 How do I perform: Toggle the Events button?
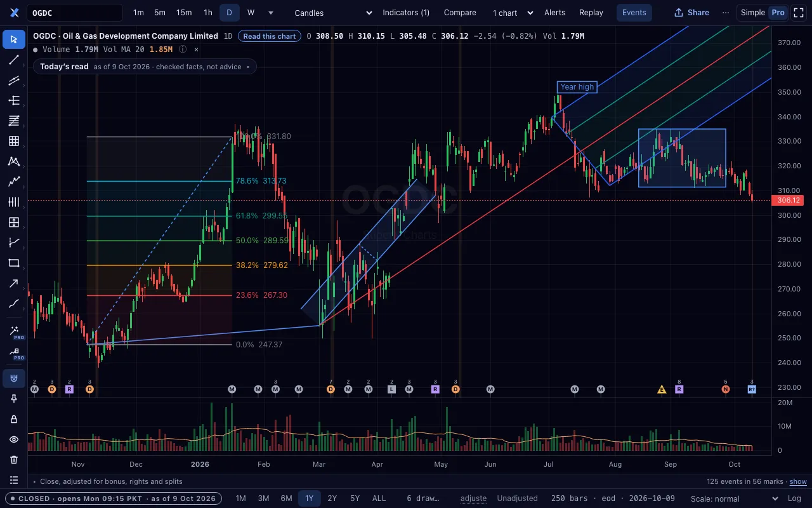(634, 13)
